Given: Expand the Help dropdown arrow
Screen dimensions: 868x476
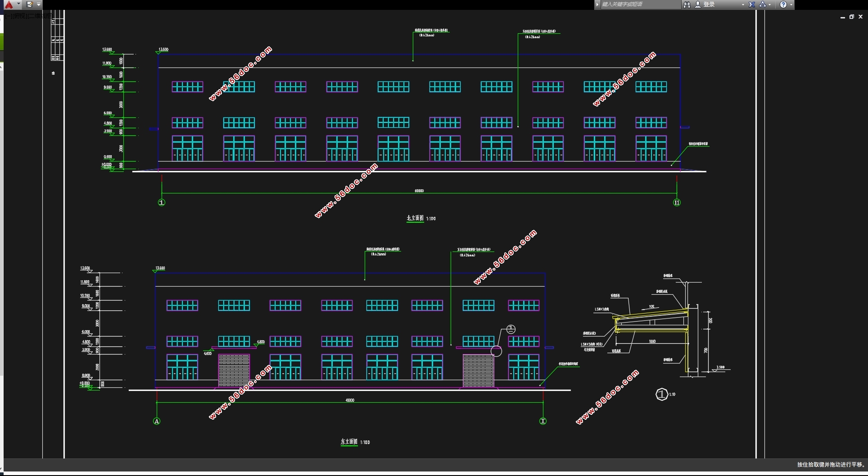Looking at the screenshot, I should tap(791, 4).
